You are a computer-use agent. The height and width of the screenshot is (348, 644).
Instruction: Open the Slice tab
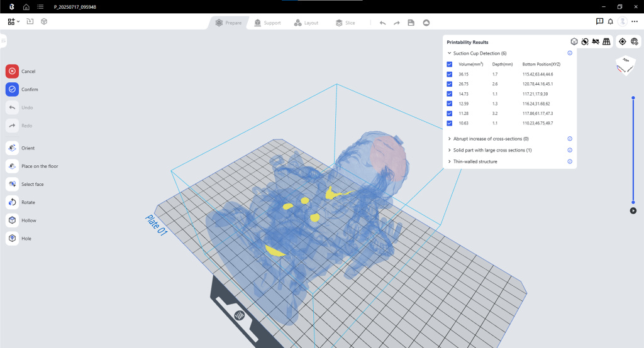(345, 23)
